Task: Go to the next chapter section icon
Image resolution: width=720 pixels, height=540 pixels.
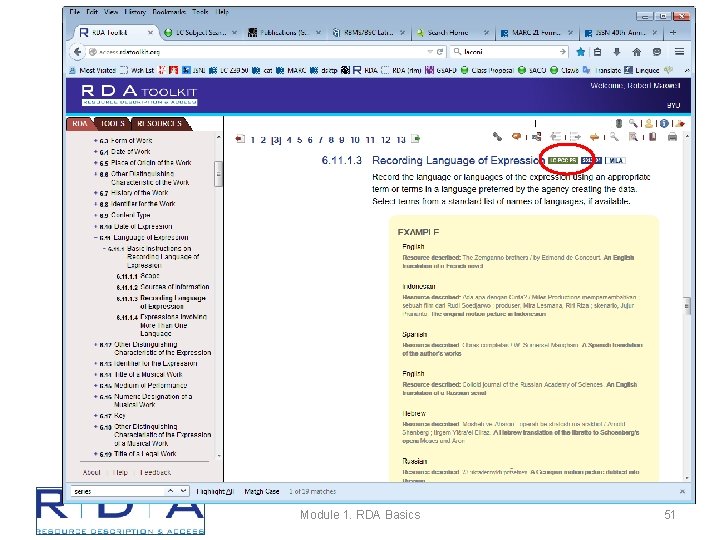Action: point(416,139)
